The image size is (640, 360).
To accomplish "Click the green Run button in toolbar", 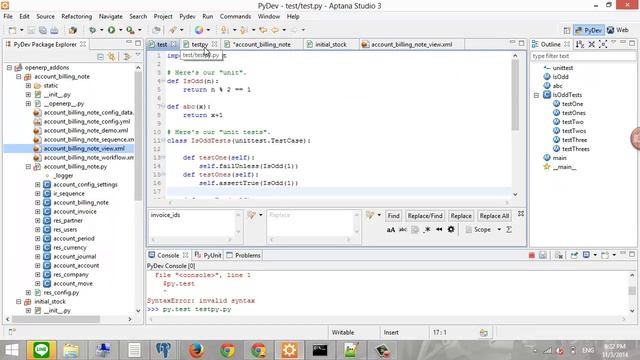I will (111, 30).
